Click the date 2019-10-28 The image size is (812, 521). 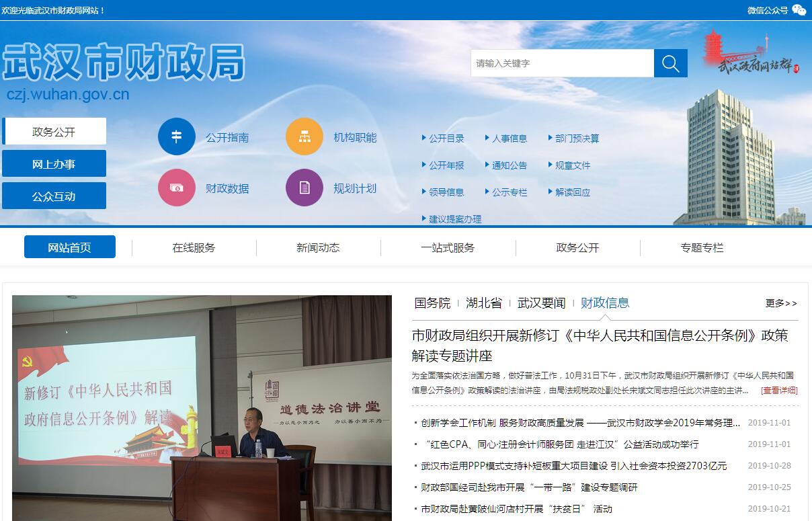(769, 466)
